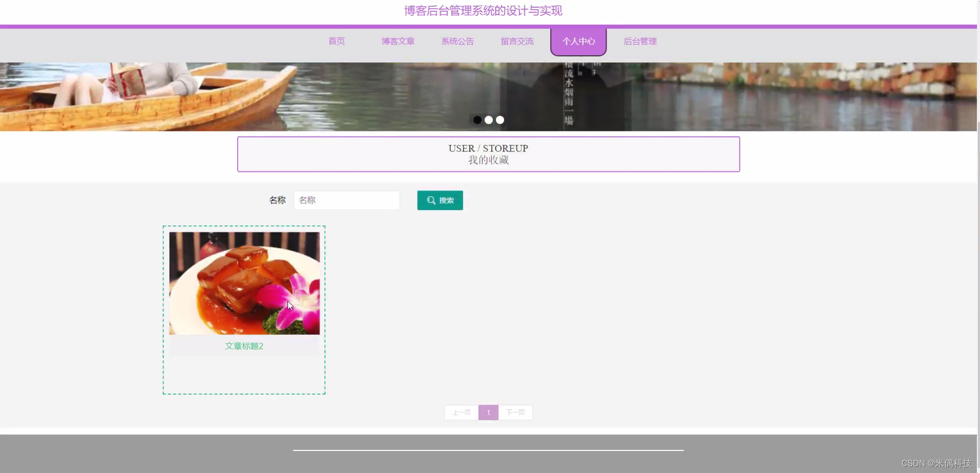
Task: Switch to the 系统公告 announcements tab
Action: point(457,41)
